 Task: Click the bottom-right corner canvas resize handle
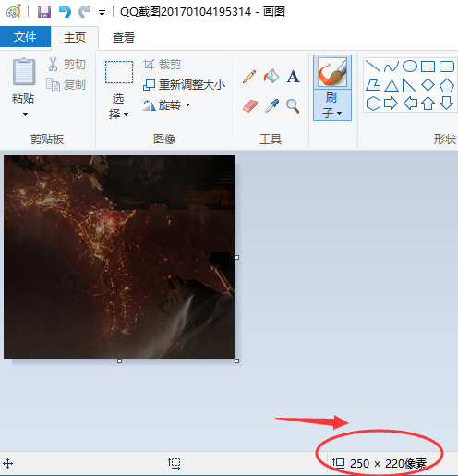(x=236, y=360)
